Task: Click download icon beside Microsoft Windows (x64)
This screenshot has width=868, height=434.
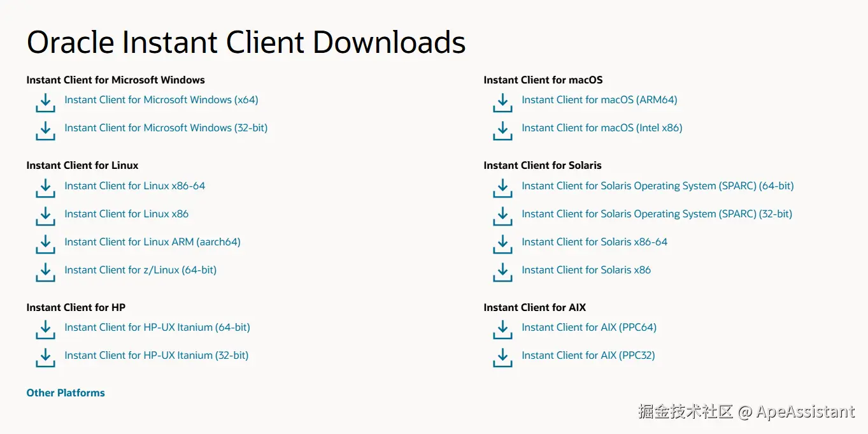Action: pyautogui.click(x=45, y=103)
